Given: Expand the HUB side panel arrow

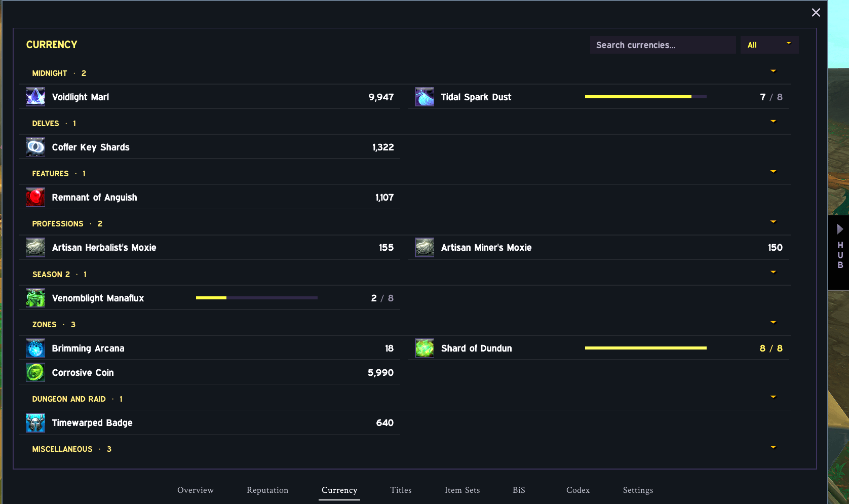Looking at the screenshot, I should point(840,229).
